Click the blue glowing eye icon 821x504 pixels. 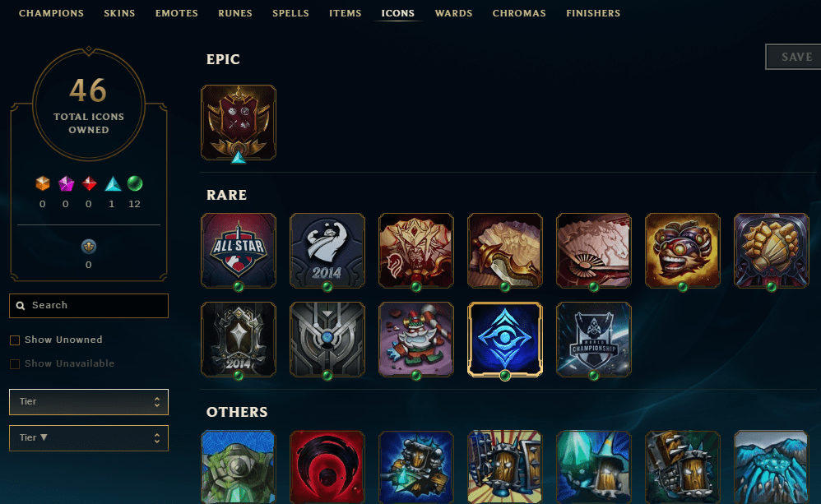505,340
